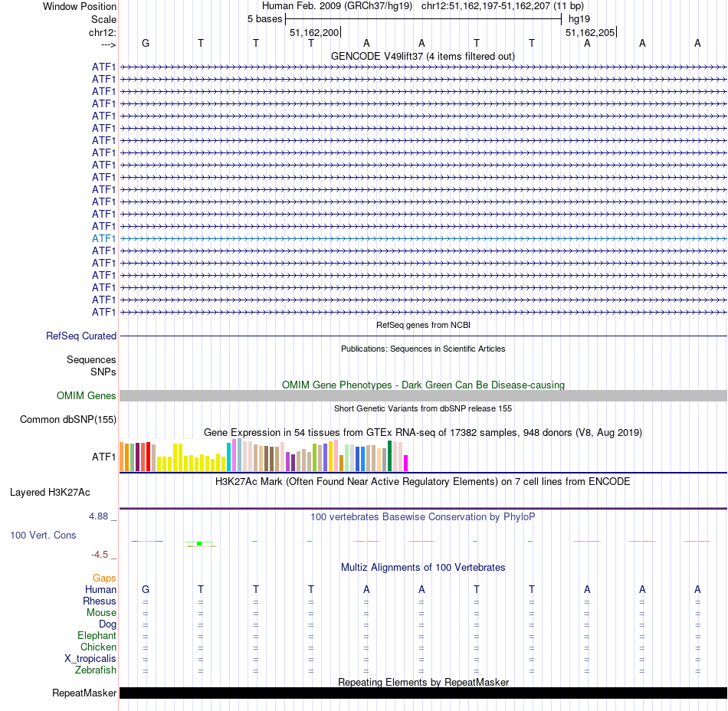Open the "Multiz Alignments of 100 Vertebrates" title
The width and height of the screenshot is (728, 711).
423,567
